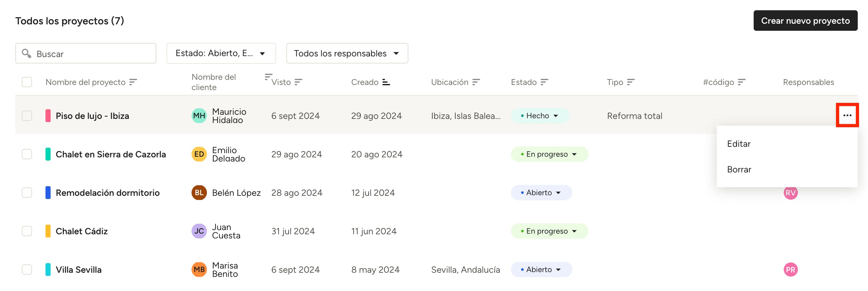Click the Tipo column sort icon
This screenshot has width=868, height=291.
tap(631, 82)
